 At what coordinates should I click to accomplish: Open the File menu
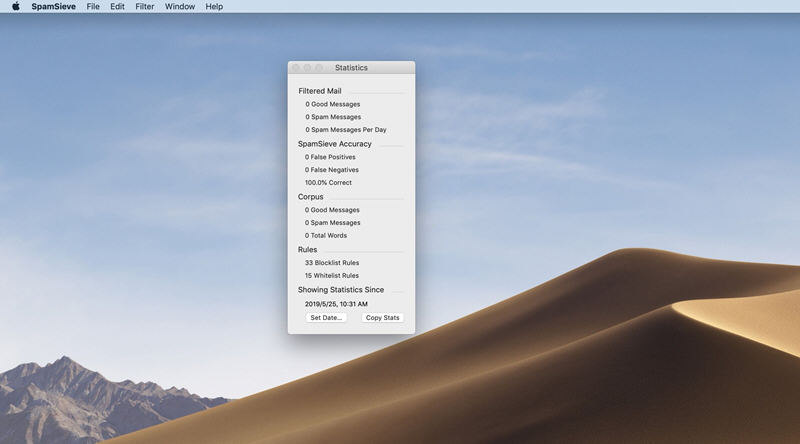point(93,7)
